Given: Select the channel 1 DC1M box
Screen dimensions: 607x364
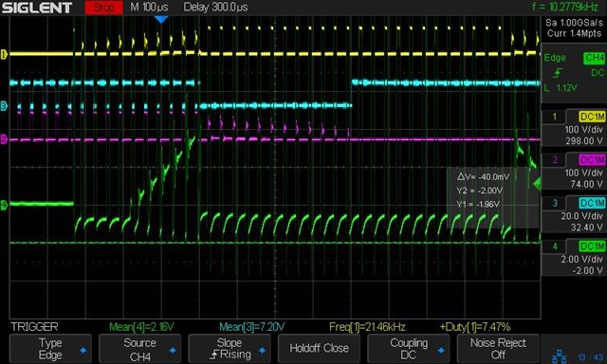Looking at the screenshot, I should [592, 117].
